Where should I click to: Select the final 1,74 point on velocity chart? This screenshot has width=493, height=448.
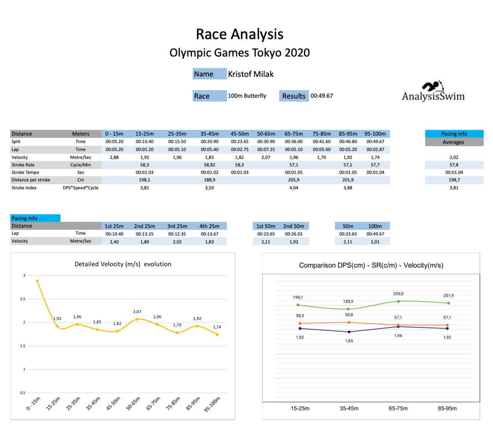pos(217,335)
